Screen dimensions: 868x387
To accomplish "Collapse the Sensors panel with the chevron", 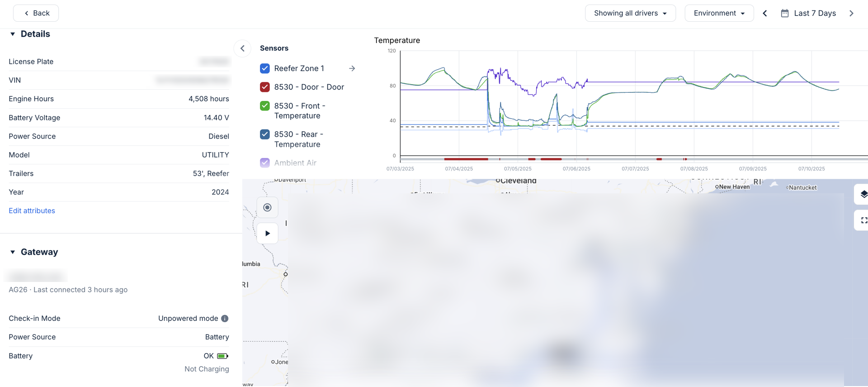I will [243, 48].
